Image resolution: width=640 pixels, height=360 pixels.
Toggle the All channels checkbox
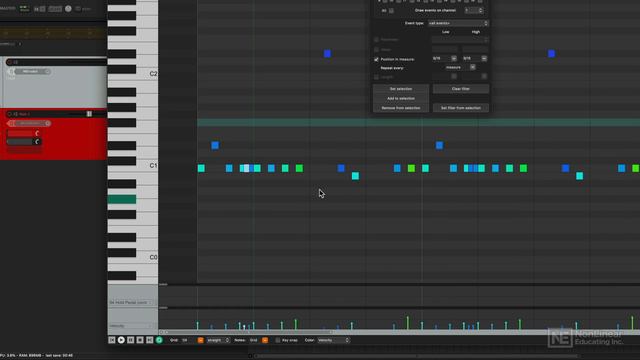[391, 11]
